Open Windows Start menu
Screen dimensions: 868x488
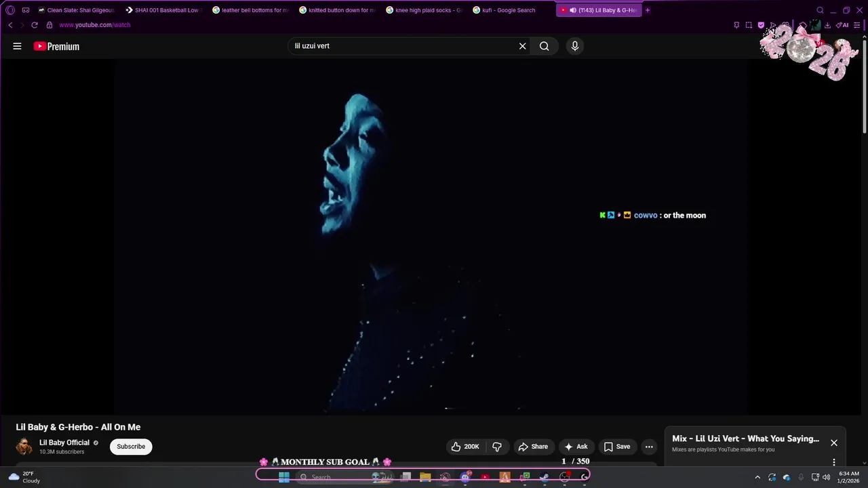point(284,476)
